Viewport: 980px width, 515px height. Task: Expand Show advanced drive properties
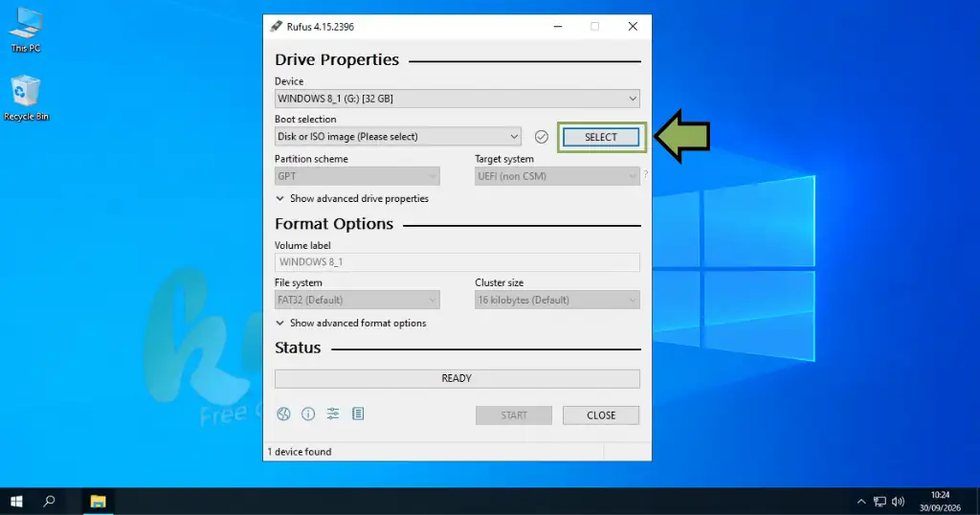pyautogui.click(x=352, y=199)
